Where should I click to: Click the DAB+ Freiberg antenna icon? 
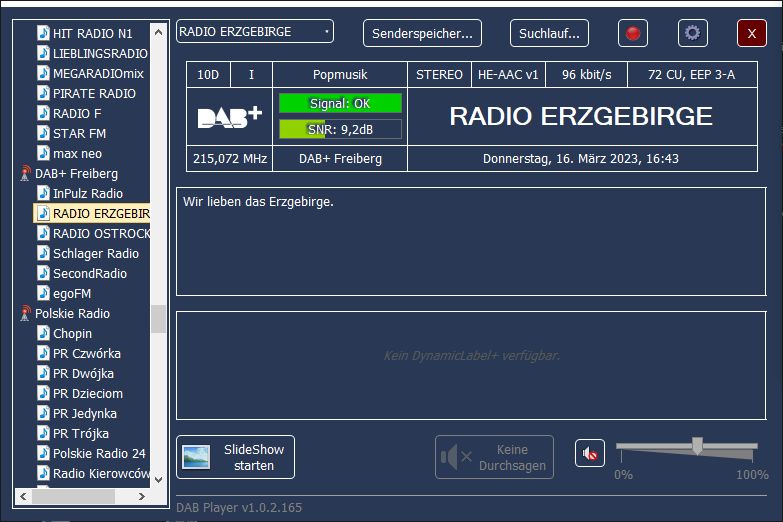[25, 174]
